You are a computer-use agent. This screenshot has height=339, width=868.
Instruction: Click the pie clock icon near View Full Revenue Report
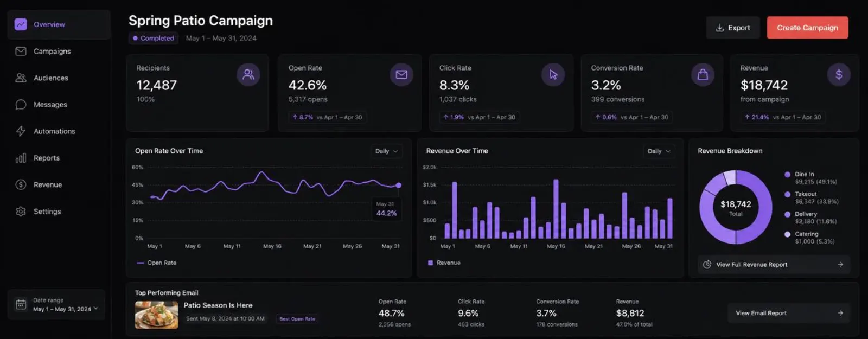(707, 265)
